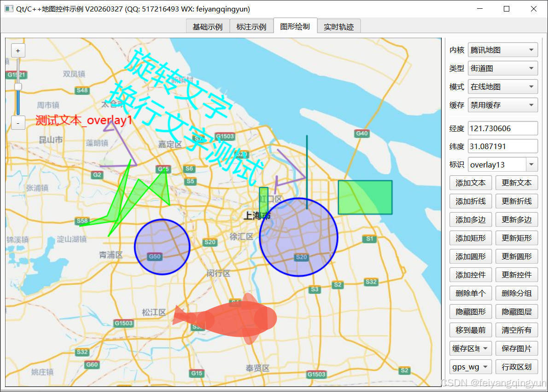The width and height of the screenshot is (548, 392).
Task: Click the 清空所有 button
Action: (x=517, y=330)
